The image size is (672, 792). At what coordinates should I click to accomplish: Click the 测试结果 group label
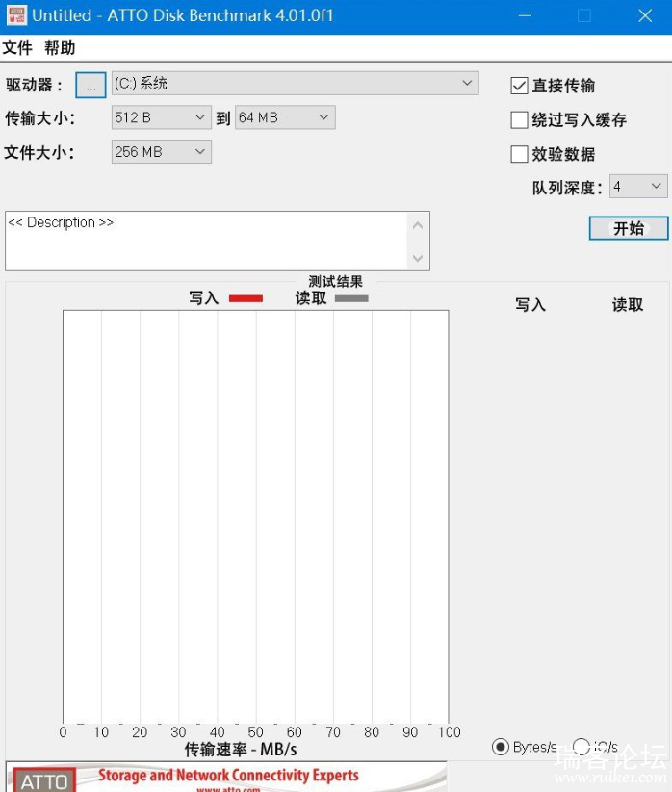[x=335, y=281]
